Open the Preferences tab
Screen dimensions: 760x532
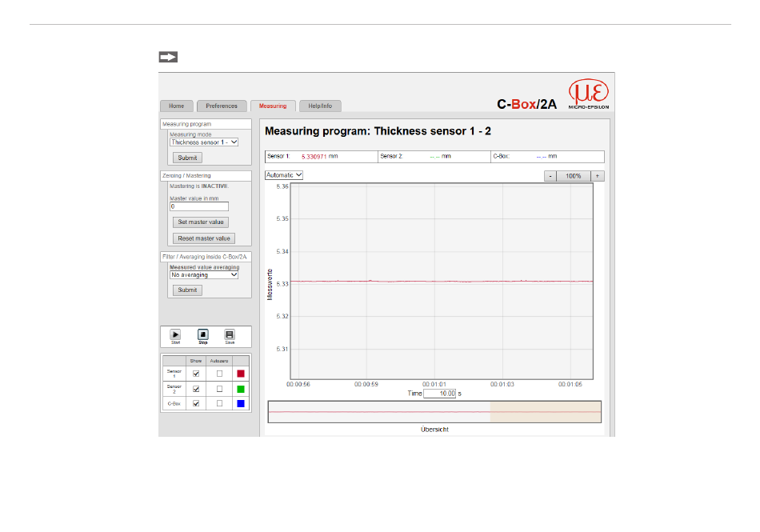(x=222, y=106)
